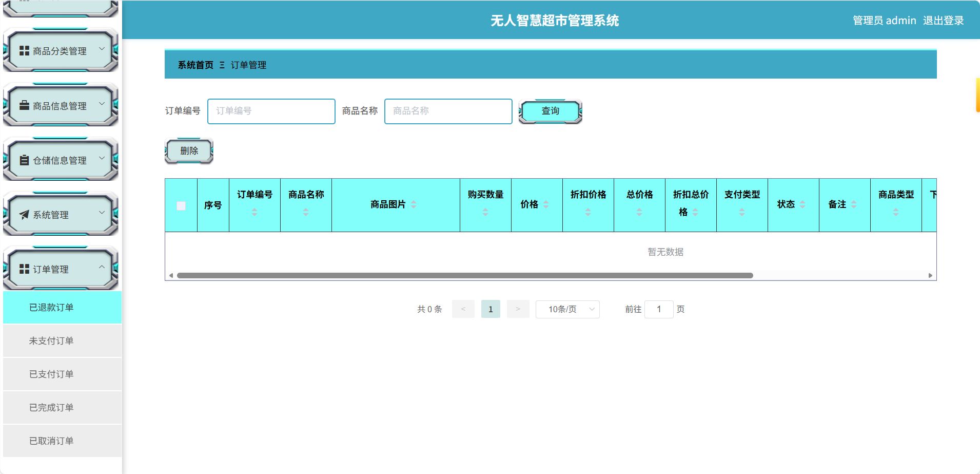This screenshot has width=980, height=474.
Task: Go to previous page arrow
Action: click(x=463, y=309)
